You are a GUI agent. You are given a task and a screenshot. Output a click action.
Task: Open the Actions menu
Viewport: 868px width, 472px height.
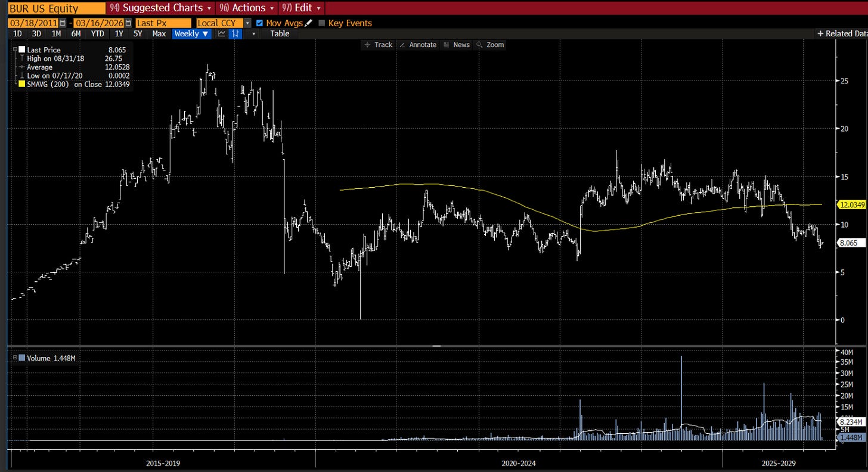click(x=247, y=8)
